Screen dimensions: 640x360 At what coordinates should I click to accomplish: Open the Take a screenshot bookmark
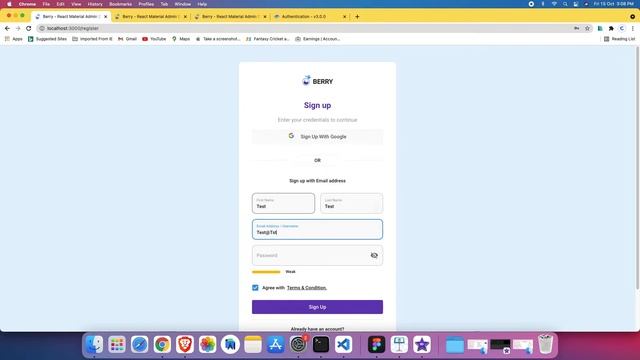point(218,39)
